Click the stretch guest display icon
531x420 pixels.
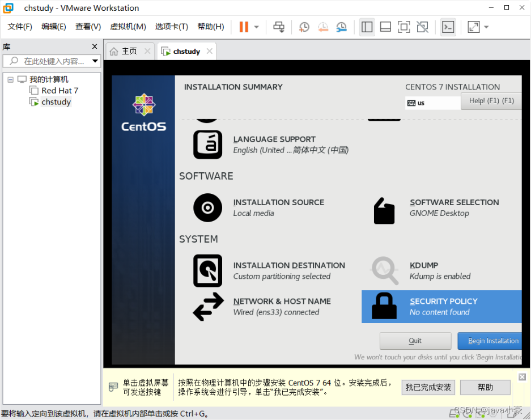[x=473, y=27]
